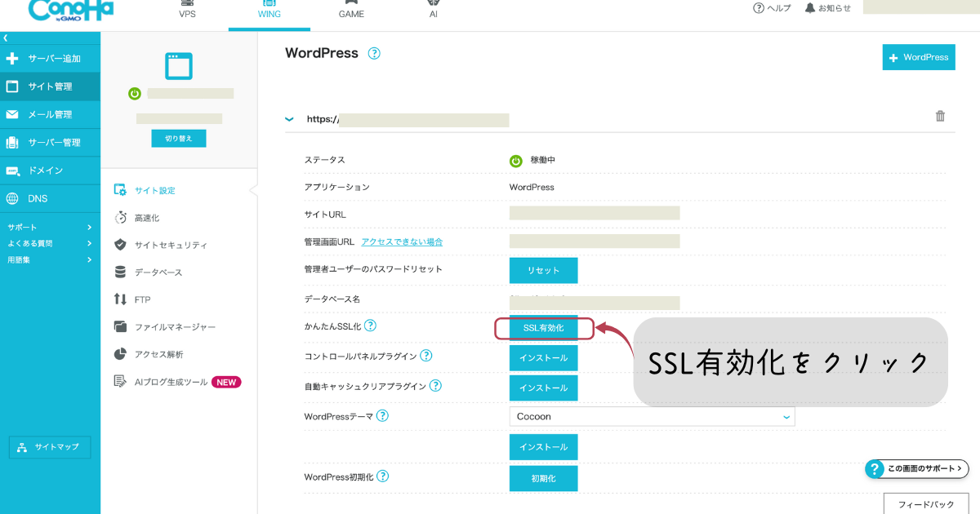Open ドメイン in the sidebar
The image size is (980, 514).
click(x=50, y=171)
